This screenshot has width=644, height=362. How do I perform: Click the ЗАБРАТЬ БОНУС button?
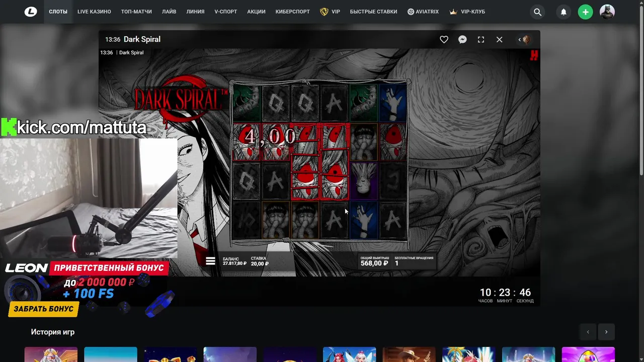tap(44, 309)
